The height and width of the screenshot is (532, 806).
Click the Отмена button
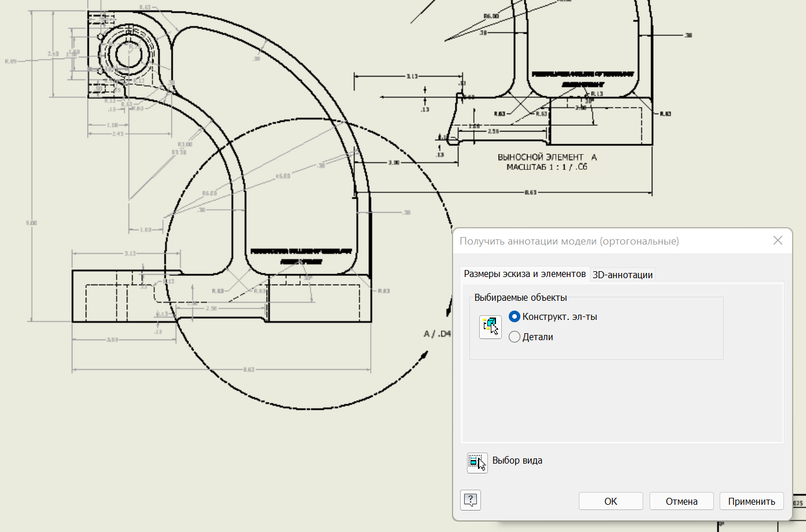(681, 501)
